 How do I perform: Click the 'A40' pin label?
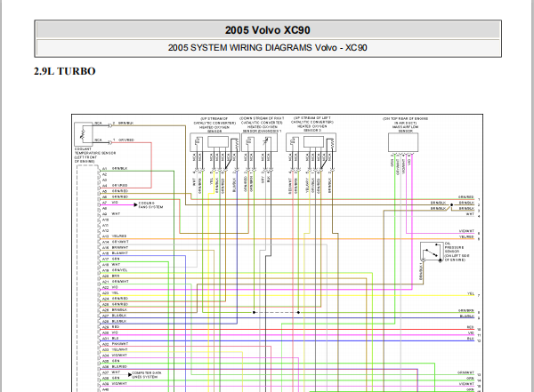point(105,389)
